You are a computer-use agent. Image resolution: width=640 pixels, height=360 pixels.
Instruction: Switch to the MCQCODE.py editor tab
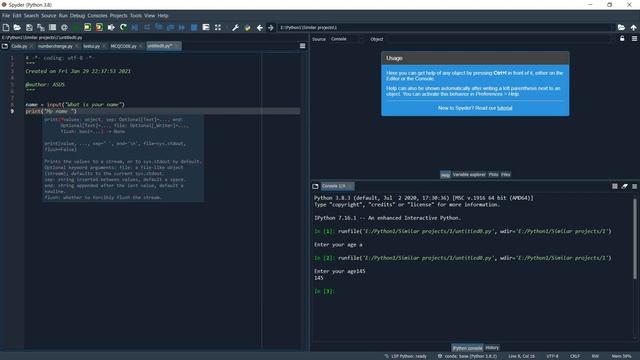[124, 46]
